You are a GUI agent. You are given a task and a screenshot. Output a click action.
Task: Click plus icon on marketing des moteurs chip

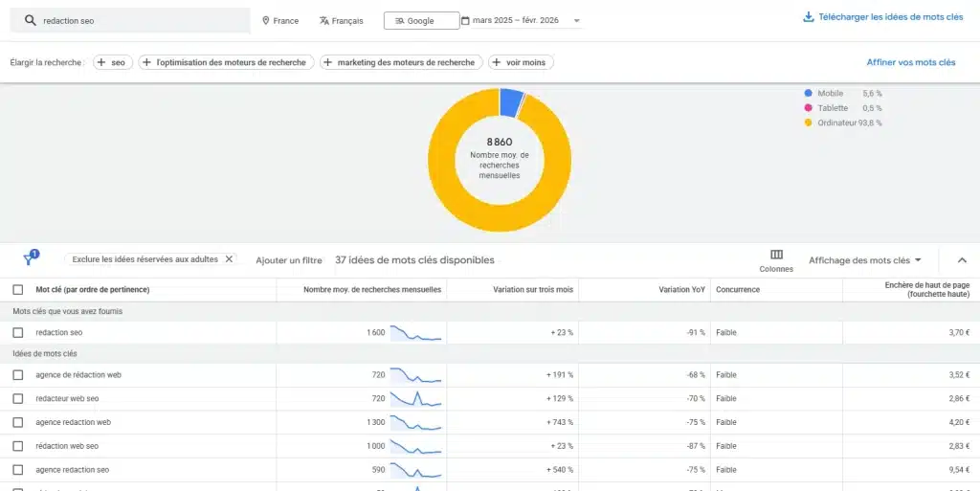(327, 62)
